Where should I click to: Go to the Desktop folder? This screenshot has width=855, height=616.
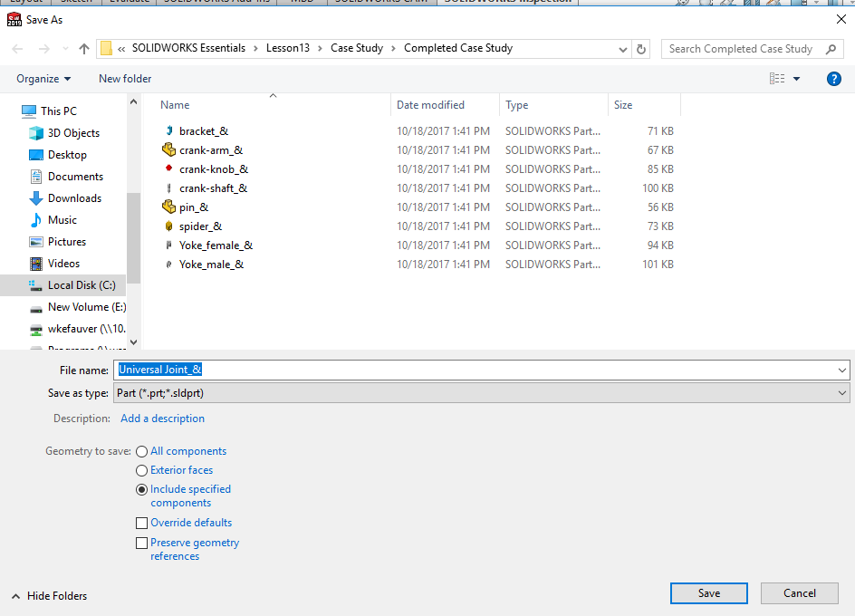point(67,155)
